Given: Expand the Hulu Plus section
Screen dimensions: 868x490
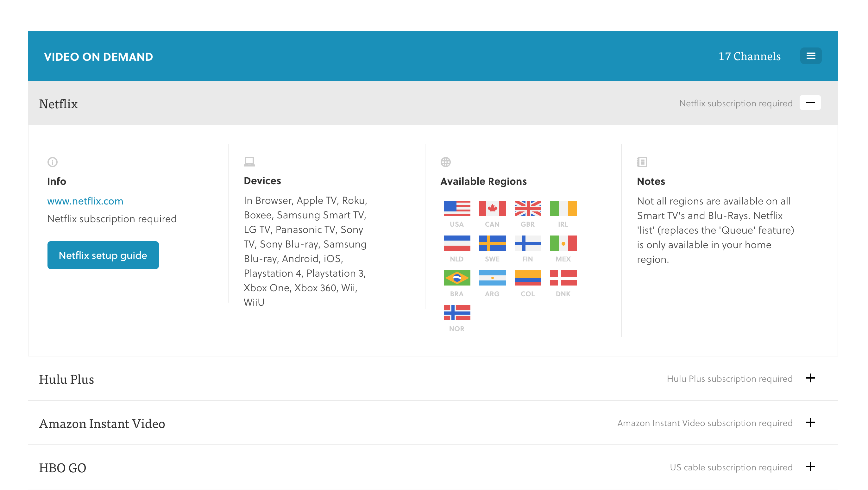Looking at the screenshot, I should tap(810, 378).
